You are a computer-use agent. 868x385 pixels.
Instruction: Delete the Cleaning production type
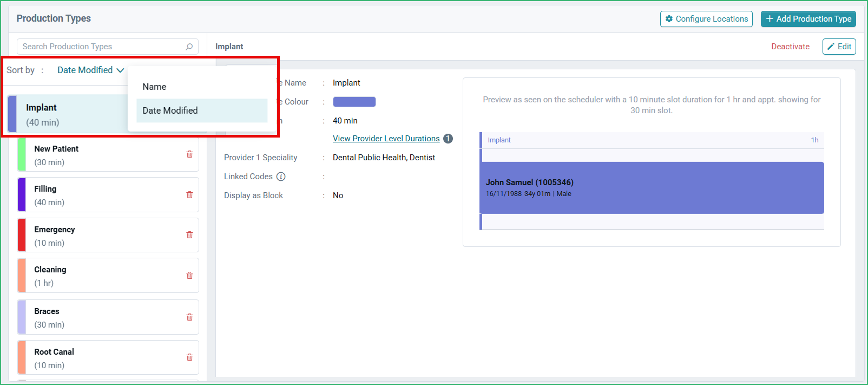point(189,276)
